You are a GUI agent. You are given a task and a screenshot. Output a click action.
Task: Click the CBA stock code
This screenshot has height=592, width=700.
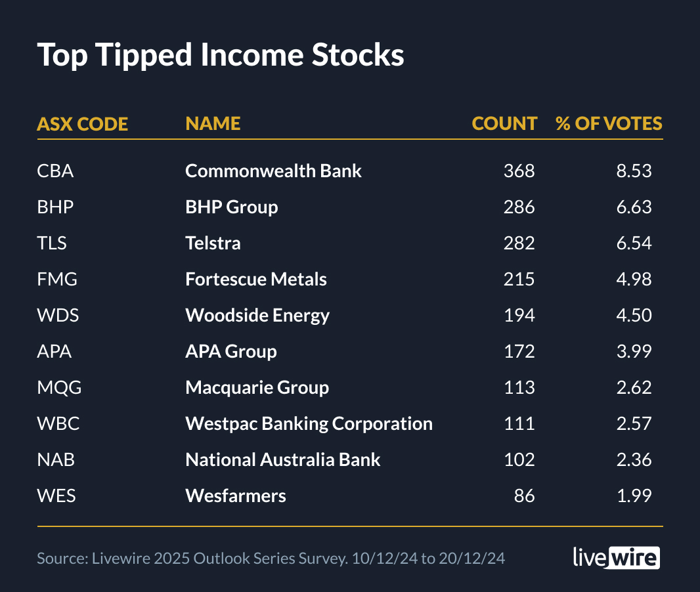(x=55, y=171)
